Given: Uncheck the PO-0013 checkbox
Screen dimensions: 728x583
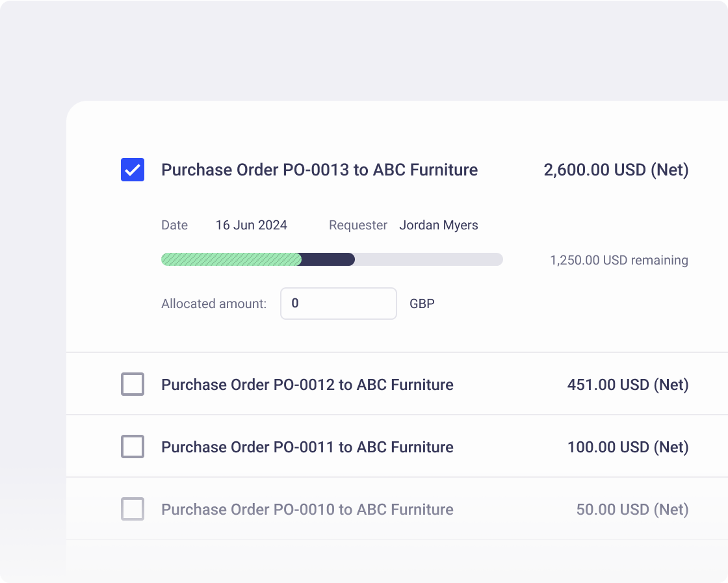Looking at the screenshot, I should coord(132,170).
